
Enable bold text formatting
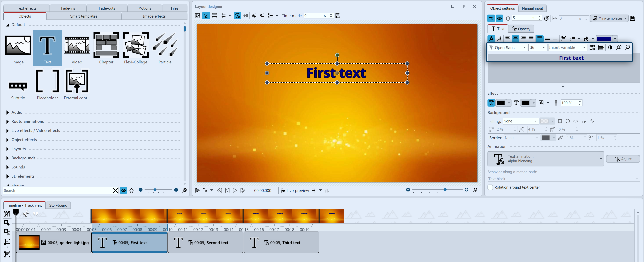point(491,39)
